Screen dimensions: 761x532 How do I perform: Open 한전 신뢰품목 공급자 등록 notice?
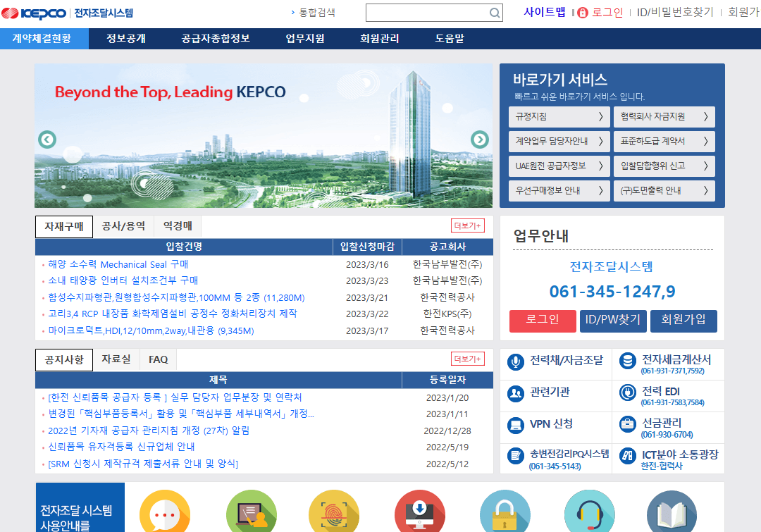(175, 397)
